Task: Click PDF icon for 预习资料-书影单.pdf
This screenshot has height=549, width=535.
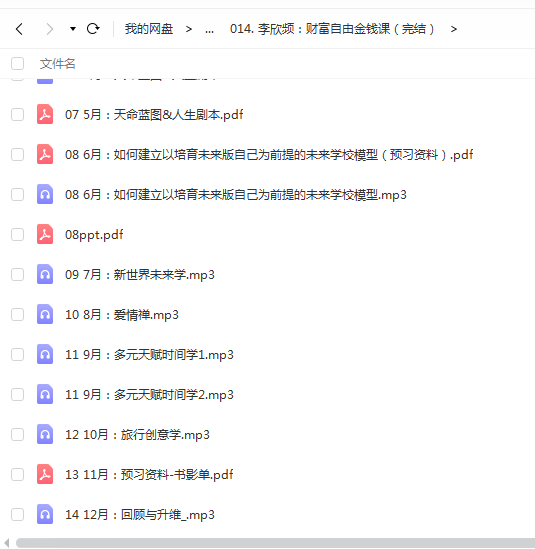Action: click(x=45, y=474)
